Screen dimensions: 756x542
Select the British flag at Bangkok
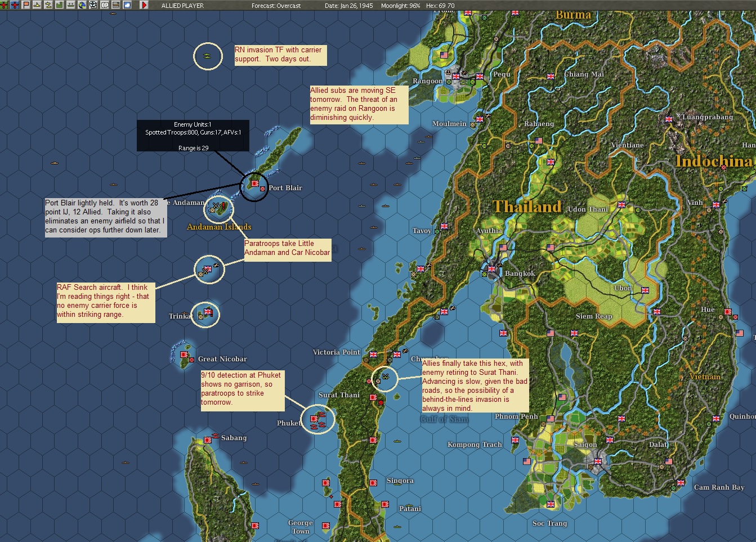tap(491, 269)
